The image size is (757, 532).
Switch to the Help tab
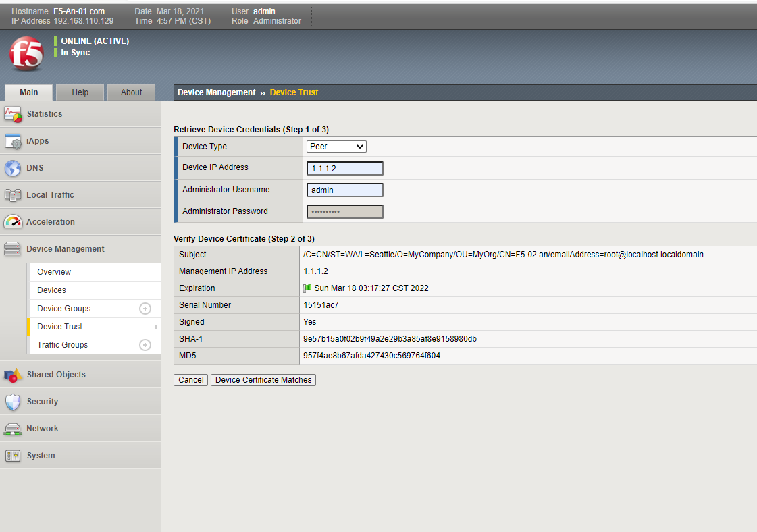pyautogui.click(x=80, y=92)
